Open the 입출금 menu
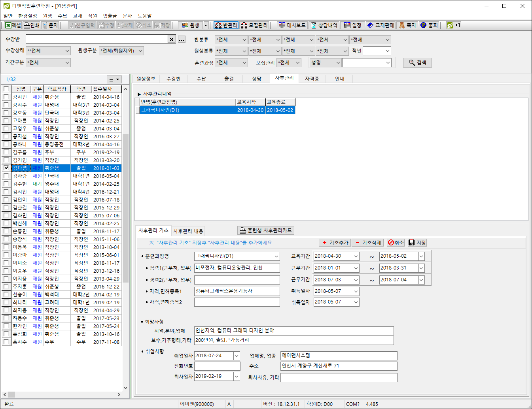The height and width of the screenshot is (409, 532). pyautogui.click(x=110, y=16)
